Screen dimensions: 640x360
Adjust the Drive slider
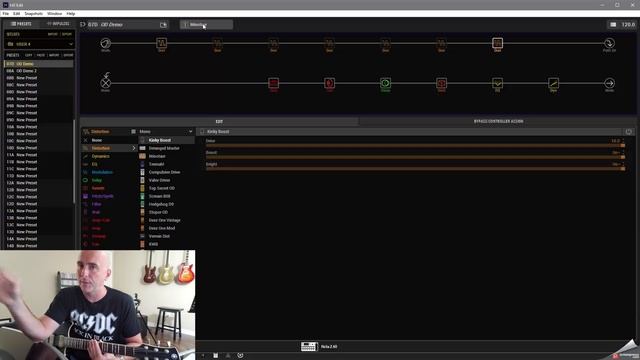click(415, 145)
